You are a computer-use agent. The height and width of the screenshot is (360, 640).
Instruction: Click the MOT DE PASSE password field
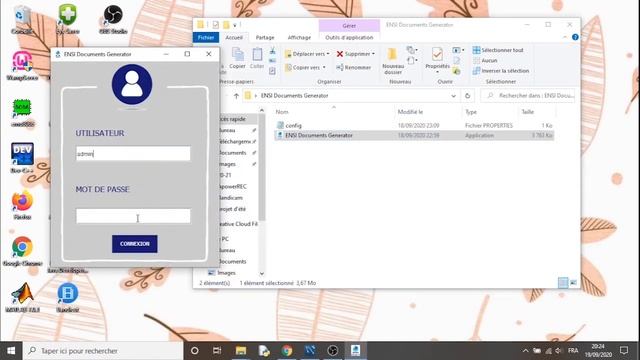pyautogui.click(x=133, y=216)
